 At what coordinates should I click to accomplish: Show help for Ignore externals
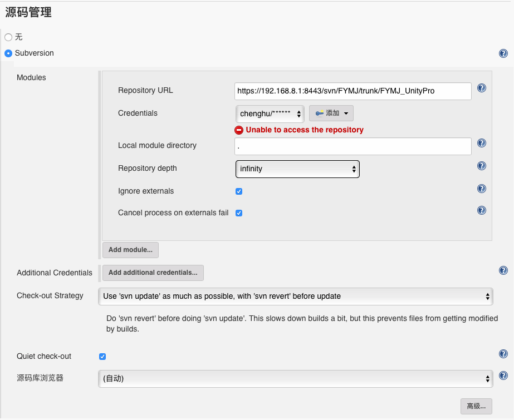click(x=482, y=189)
